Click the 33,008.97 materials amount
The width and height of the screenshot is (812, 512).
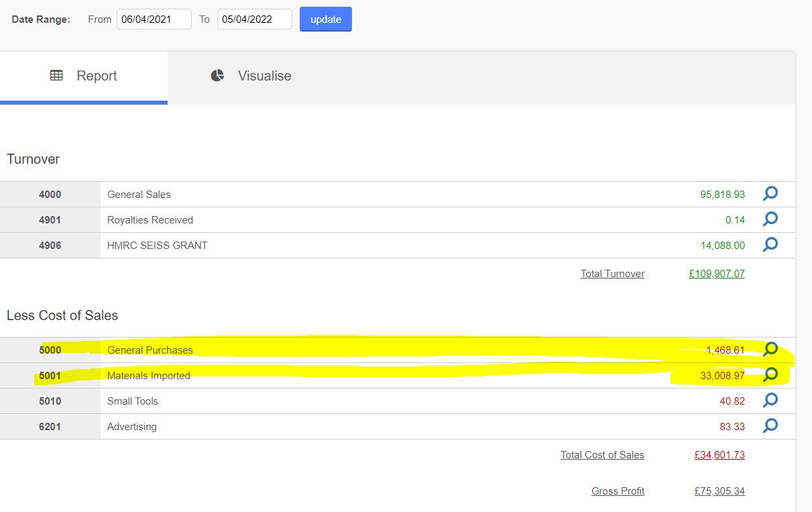point(723,376)
